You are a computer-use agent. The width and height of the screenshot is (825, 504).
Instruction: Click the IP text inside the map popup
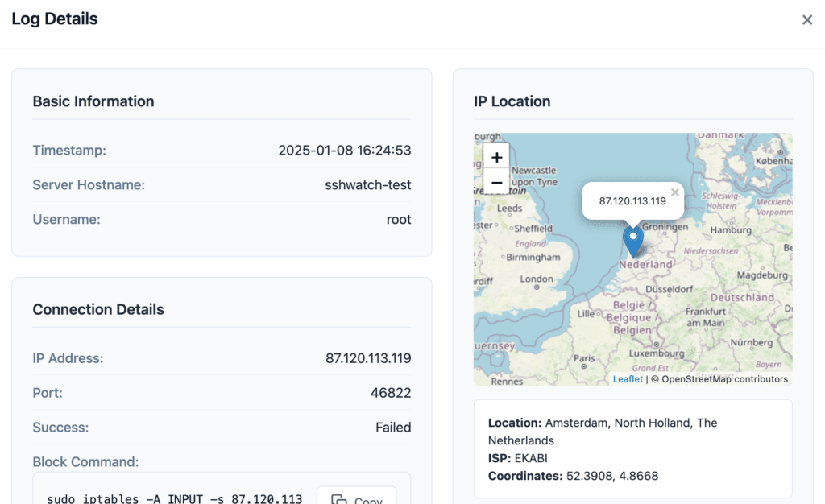coord(632,201)
